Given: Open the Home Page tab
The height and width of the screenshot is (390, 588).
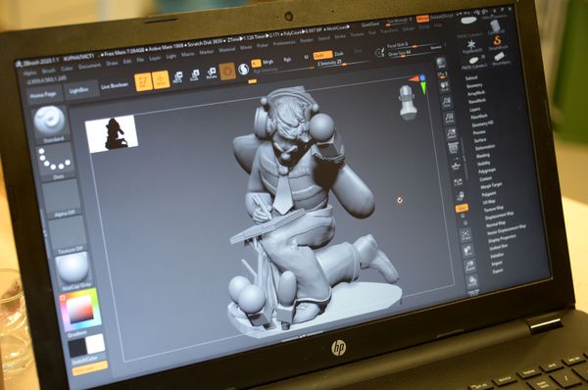Looking at the screenshot, I should tap(43, 95).
